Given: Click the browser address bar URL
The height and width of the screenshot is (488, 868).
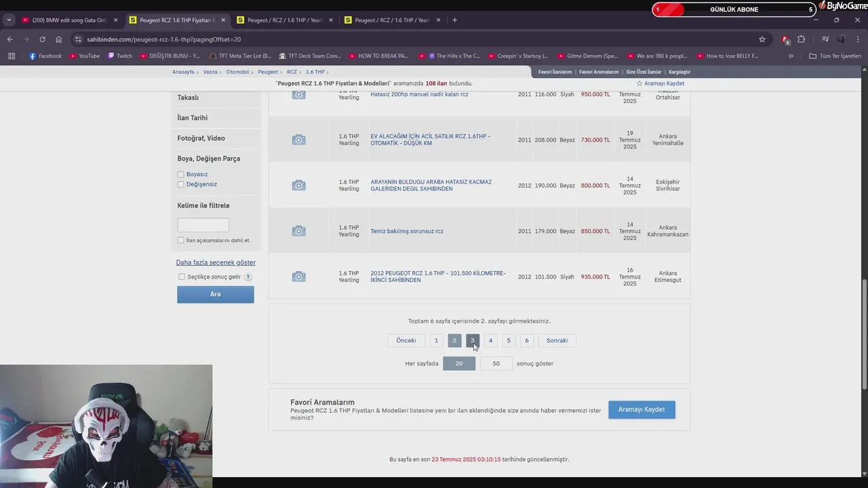Looking at the screenshot, I should (163, 39).
